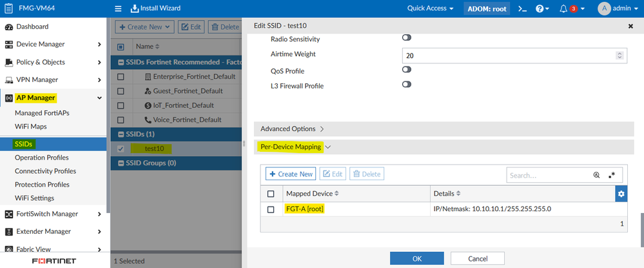The width and height of the screenshot is (644, 268).
Task: Open the Quick Access dropdown
Action: [430, 8]
